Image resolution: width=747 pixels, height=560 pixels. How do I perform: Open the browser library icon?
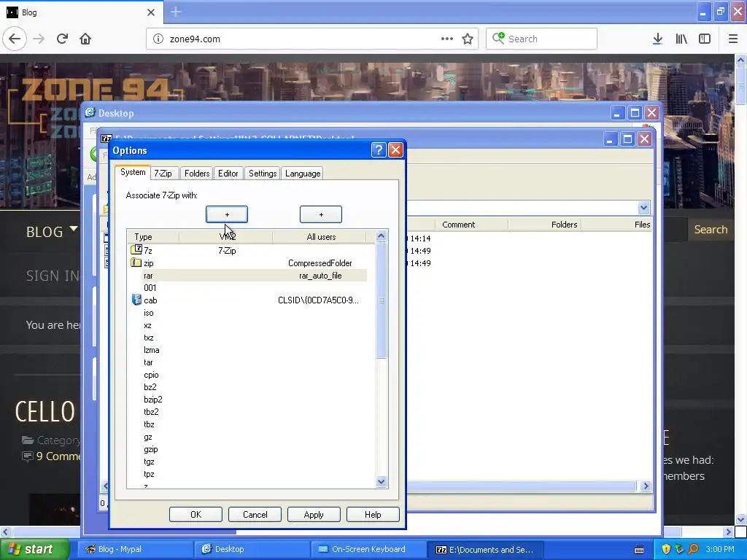[x=681, y=39]
